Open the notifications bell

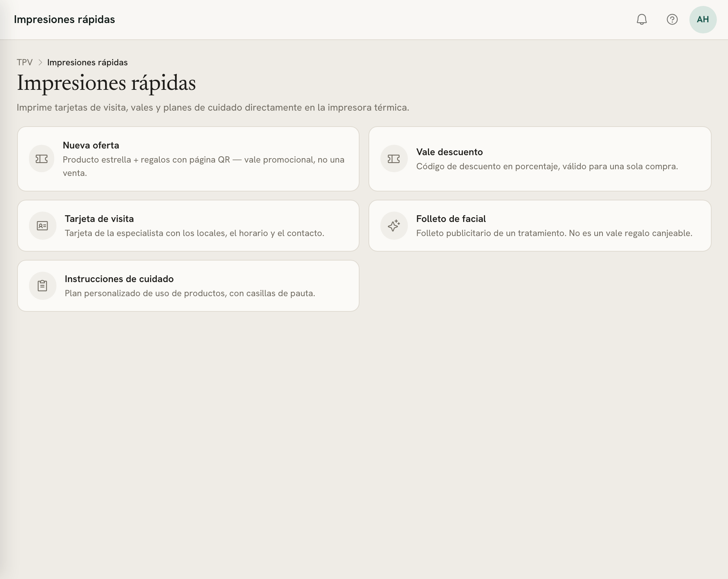(641, 19)
